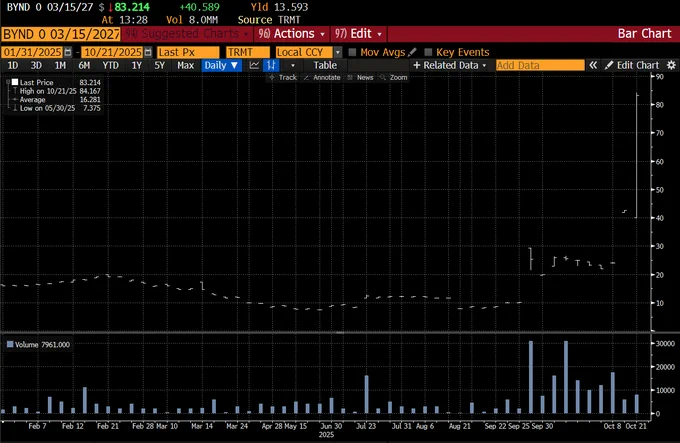680x443 pixels.
Task: Select the Max range tab
Action: pos(186,65)
